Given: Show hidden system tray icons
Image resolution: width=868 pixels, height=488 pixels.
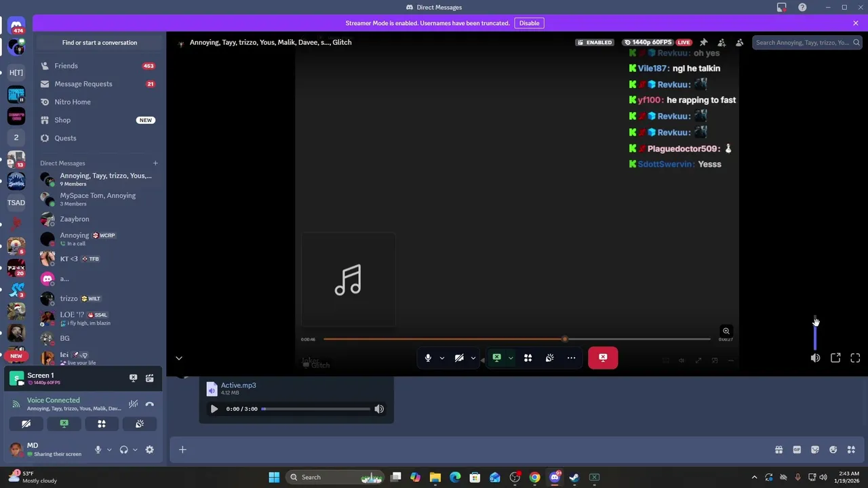Looking at the screenshot, I should [x=754, y=477].
